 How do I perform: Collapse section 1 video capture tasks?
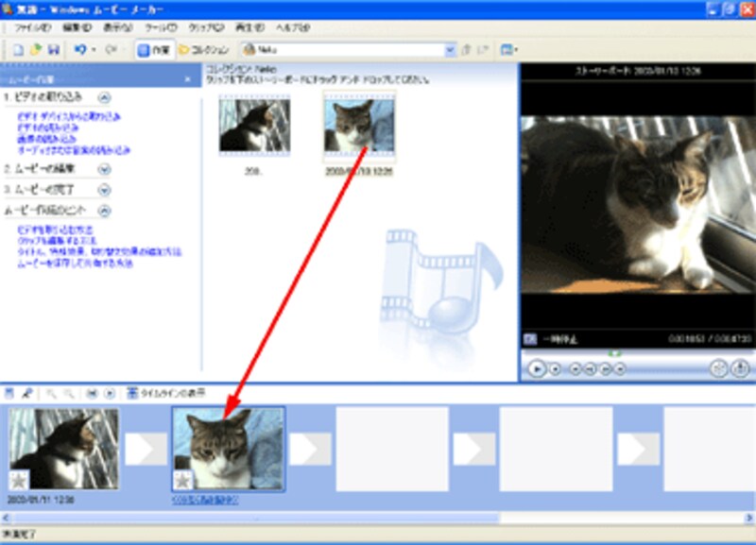tap(104, 98)
